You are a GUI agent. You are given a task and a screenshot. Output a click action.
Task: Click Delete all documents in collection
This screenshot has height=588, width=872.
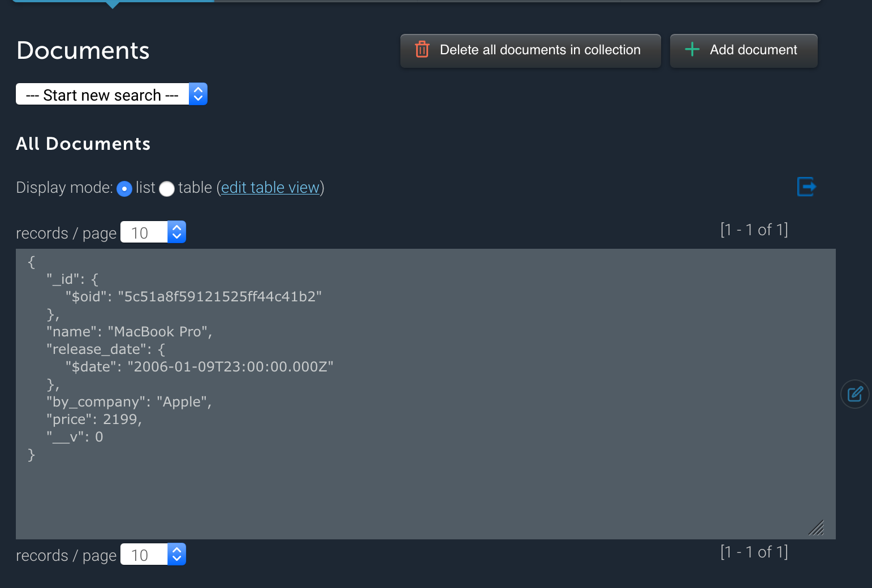pos(530,50)
